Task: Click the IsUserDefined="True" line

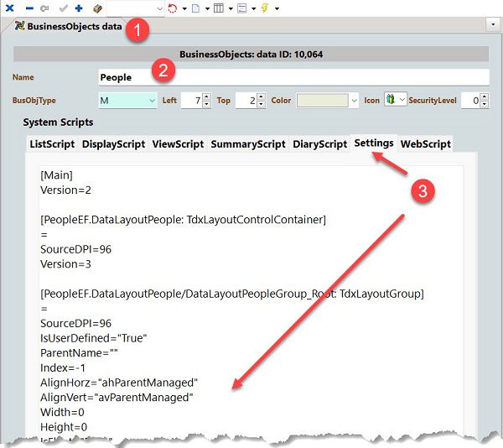Action: pos(94,338)
